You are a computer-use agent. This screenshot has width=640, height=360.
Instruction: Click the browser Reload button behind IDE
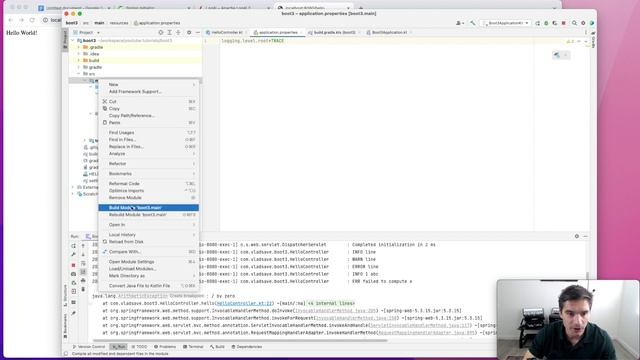click(x=32, y=20)
